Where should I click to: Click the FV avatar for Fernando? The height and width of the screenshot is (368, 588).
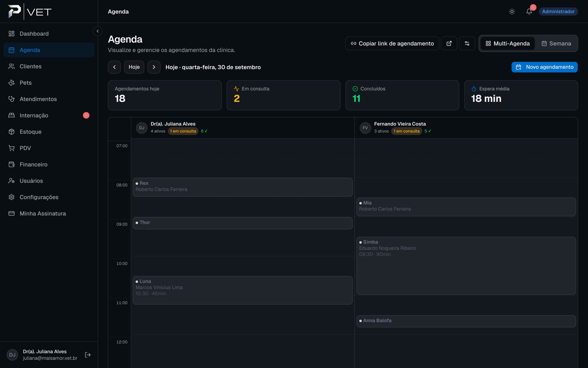365,128
